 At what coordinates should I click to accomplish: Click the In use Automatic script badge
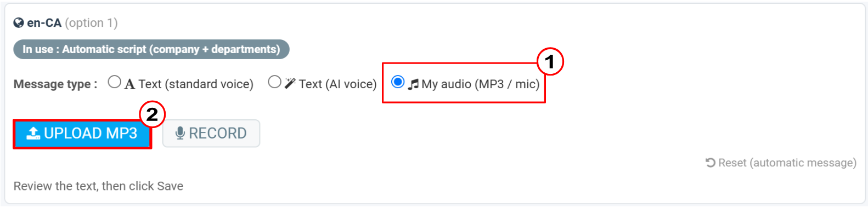click(151, 49)
